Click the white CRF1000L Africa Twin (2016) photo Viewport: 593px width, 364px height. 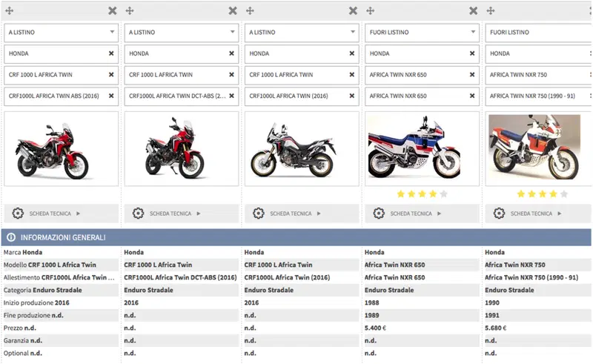pyautogui.click(x=302, y=149)
